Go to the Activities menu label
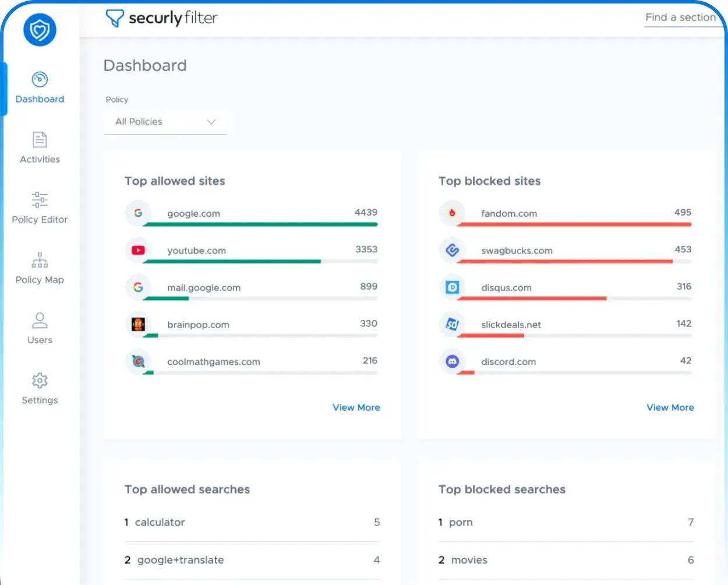Screen dimensions: 728x585 40,159
